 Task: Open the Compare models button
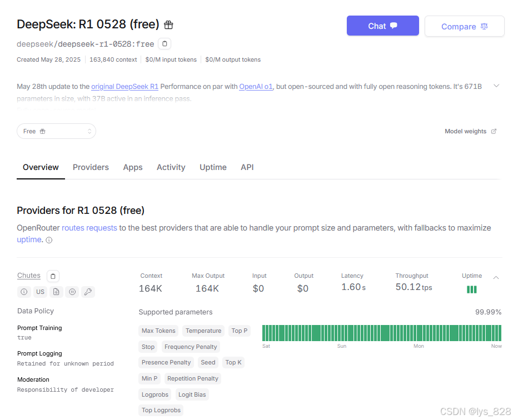464,26
